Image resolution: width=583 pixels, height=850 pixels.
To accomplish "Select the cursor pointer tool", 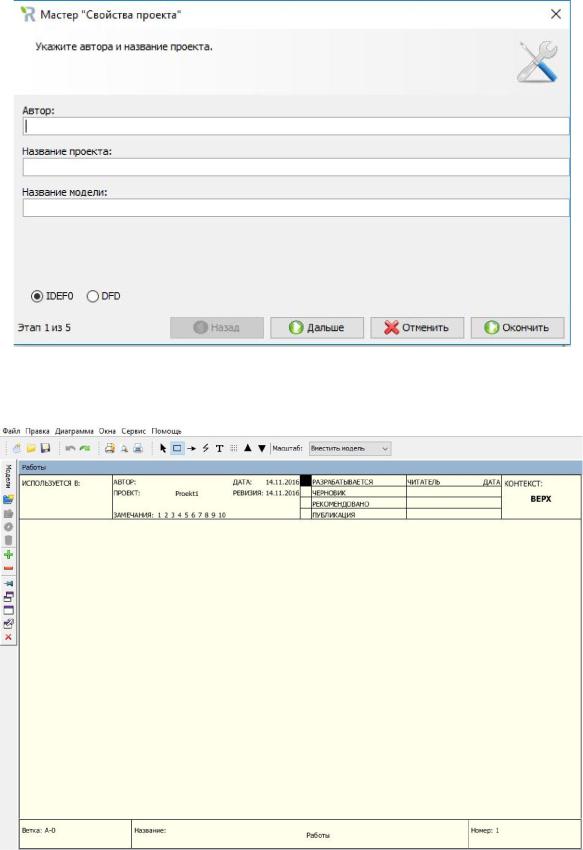I will click(163, 448).
